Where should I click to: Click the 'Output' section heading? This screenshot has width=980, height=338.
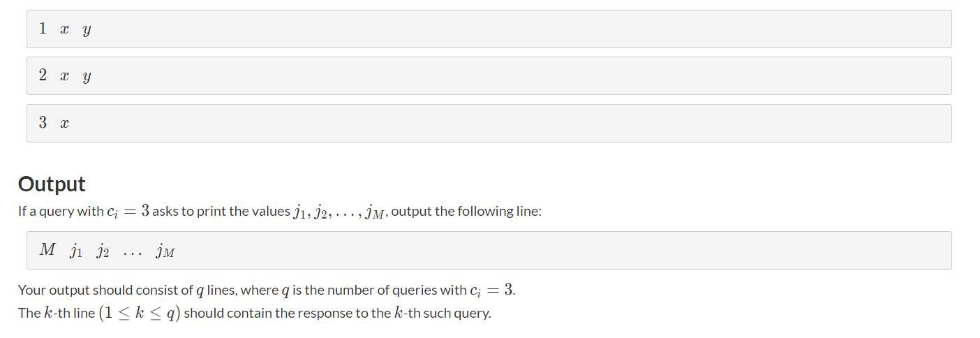(x=52, y=184)
